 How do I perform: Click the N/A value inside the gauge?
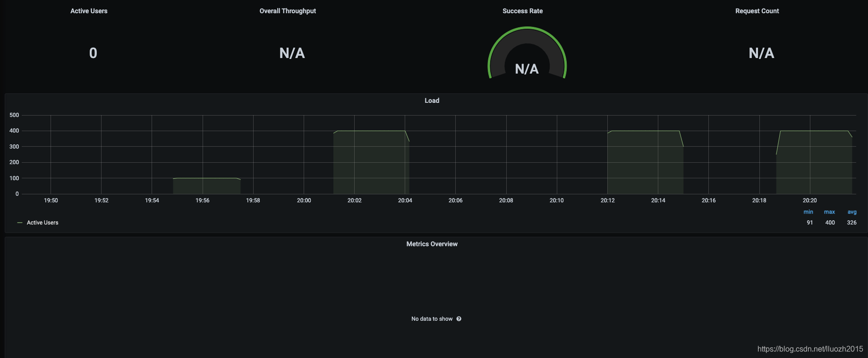(x=527, y=69)
